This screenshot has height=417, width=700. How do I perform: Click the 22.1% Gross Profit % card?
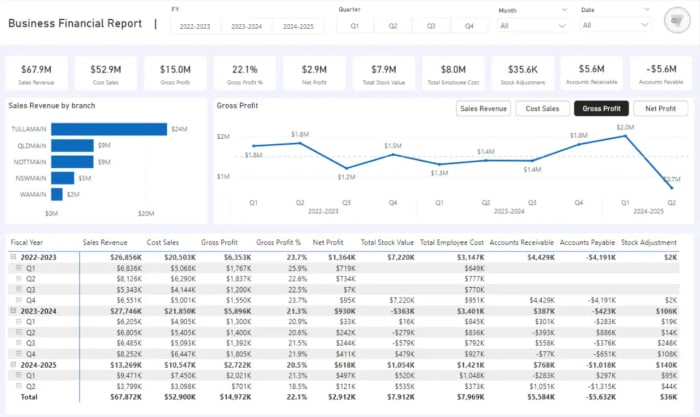(245, 74)
